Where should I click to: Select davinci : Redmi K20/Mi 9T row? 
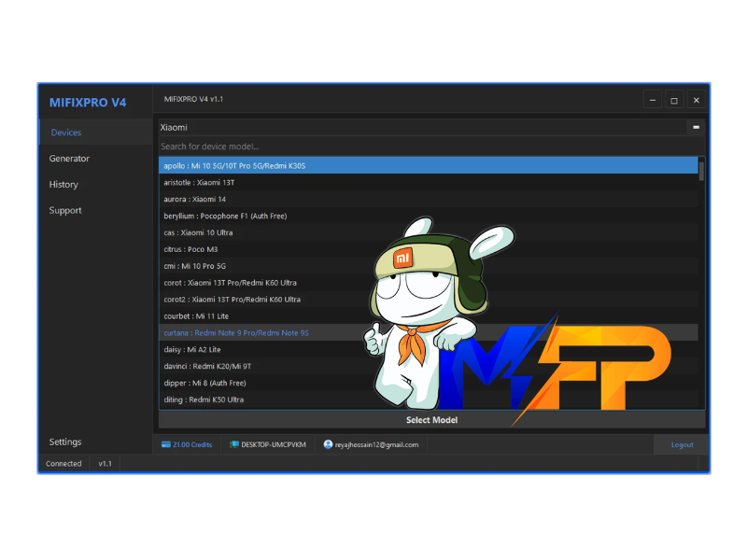click(x=429, y=366)
